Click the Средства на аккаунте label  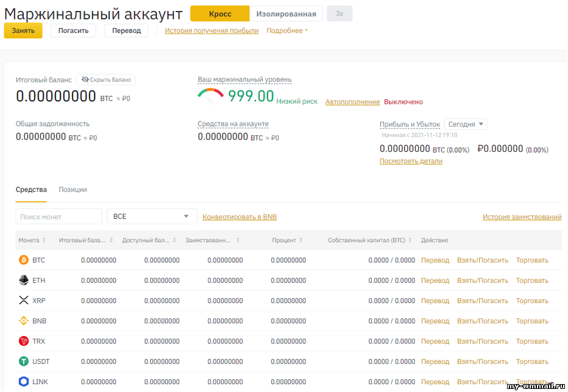tap(233, 124)
